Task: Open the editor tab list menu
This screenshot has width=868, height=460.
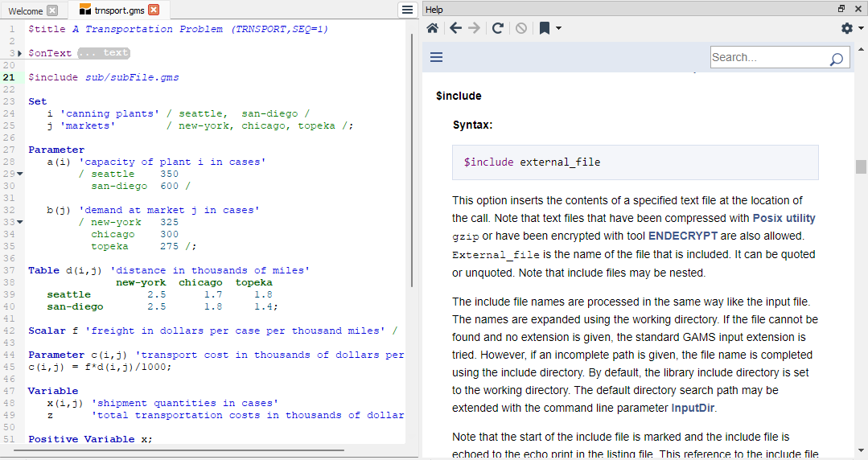Action: [407, 10]
